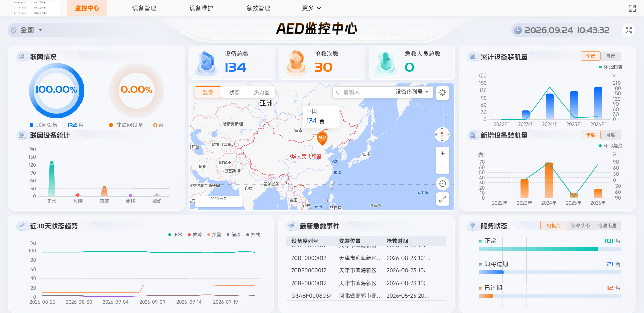The width and height of the screenshot is (644, 313).
Task: Open the 监控中心 tab
Action: (87, 8)
